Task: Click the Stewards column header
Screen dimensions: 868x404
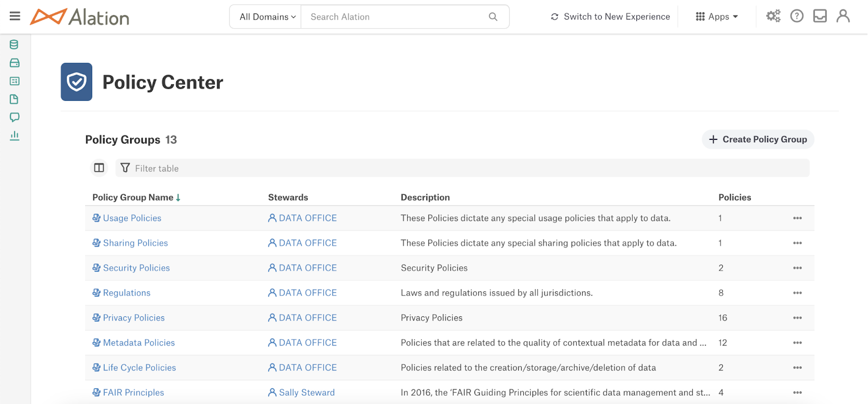Action: 288,197
